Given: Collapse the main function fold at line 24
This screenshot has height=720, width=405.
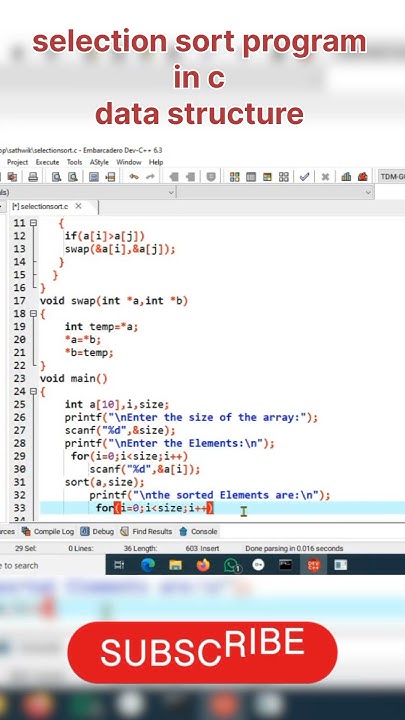Looking at the screenshot, I should click(33, 392).
